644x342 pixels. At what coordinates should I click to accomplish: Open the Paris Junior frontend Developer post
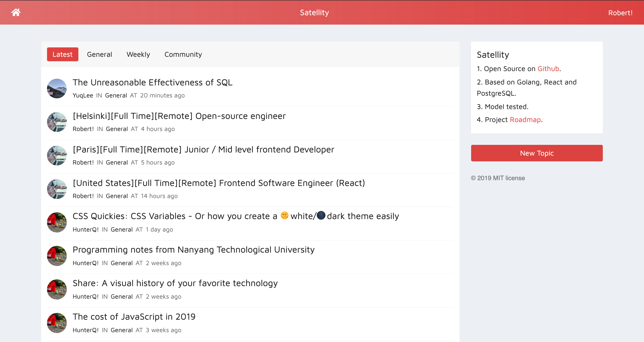[x=203, y=149]
